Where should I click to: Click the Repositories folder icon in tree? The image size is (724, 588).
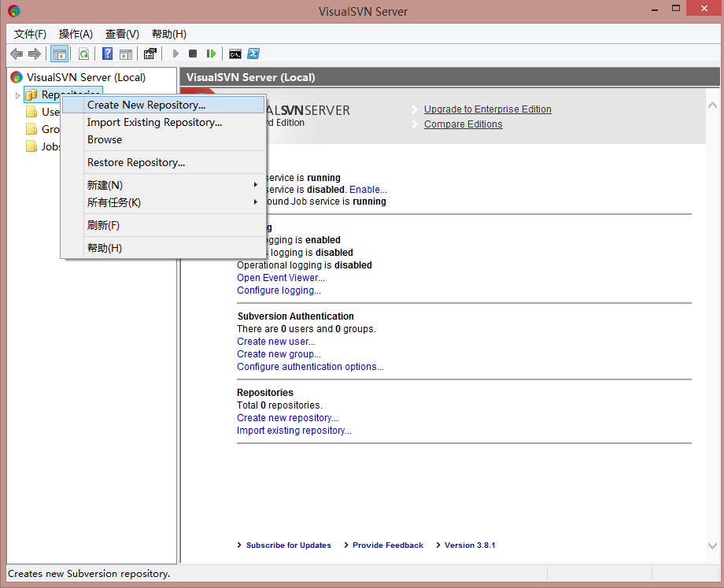tap(31, 94)
